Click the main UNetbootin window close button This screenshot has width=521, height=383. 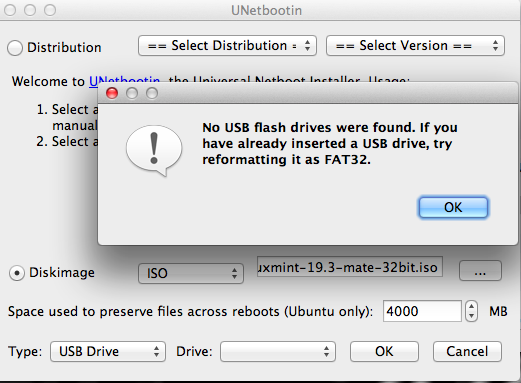[10, 10]
